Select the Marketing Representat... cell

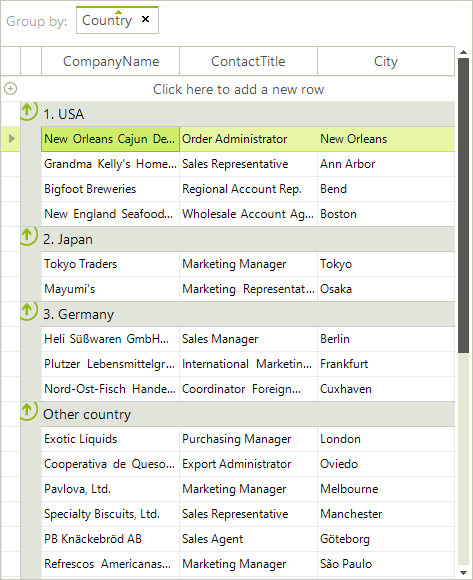(x=248, y=289)
